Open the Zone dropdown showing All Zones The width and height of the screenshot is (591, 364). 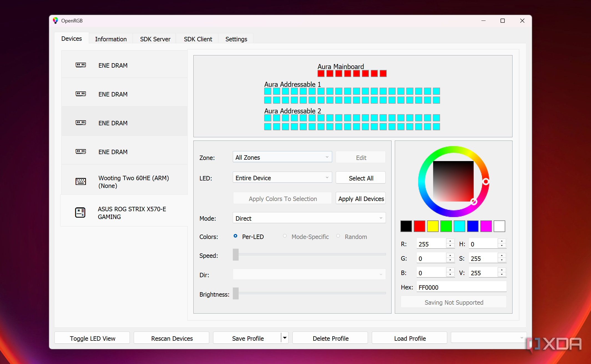pos(282,157)
